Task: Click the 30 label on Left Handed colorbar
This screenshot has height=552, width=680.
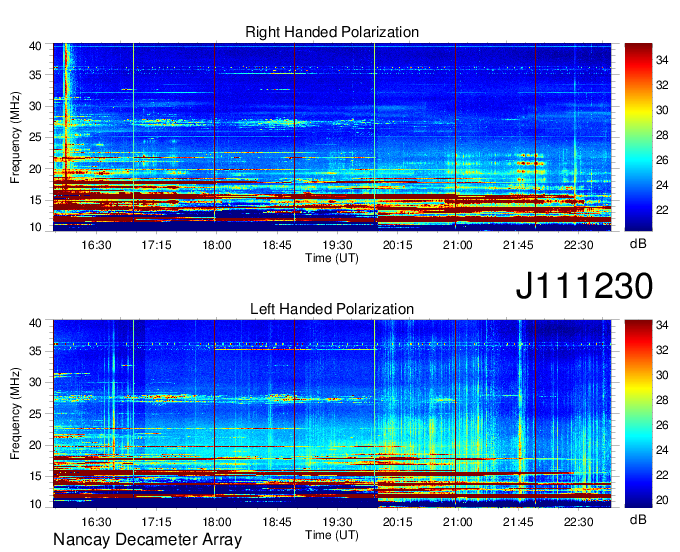Action: point(662,375)
